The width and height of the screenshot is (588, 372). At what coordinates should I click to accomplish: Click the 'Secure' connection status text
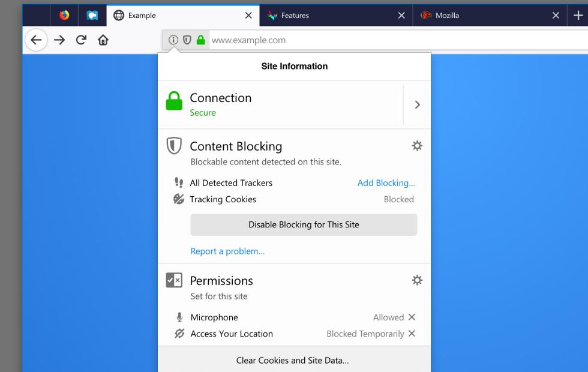203,113
